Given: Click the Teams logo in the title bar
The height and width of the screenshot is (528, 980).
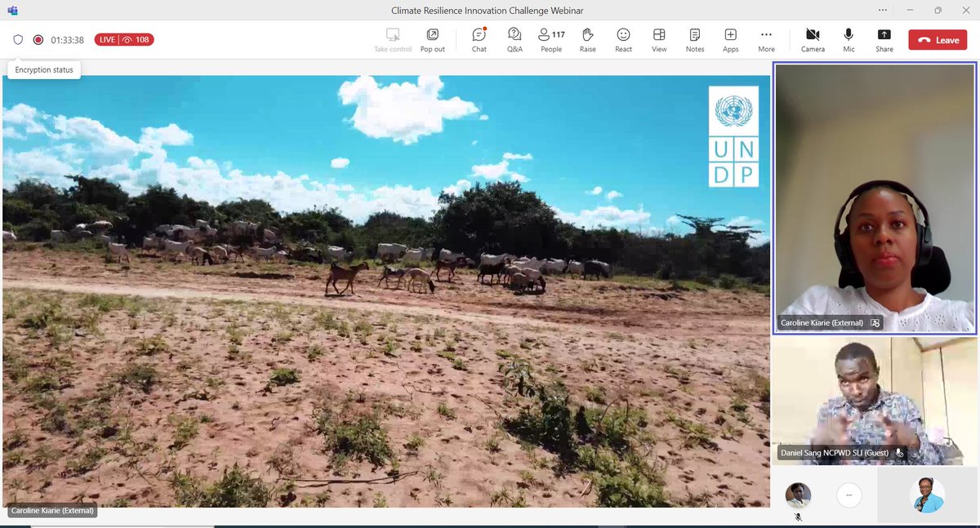Looking at the screenshot, I should click(x=12, y=11).
